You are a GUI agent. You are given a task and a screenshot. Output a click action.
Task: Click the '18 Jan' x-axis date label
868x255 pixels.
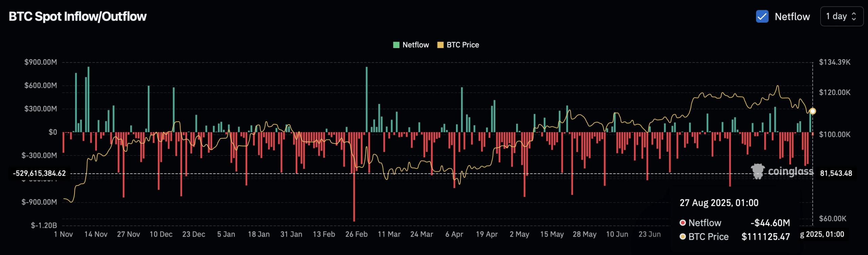pos(259,234)
